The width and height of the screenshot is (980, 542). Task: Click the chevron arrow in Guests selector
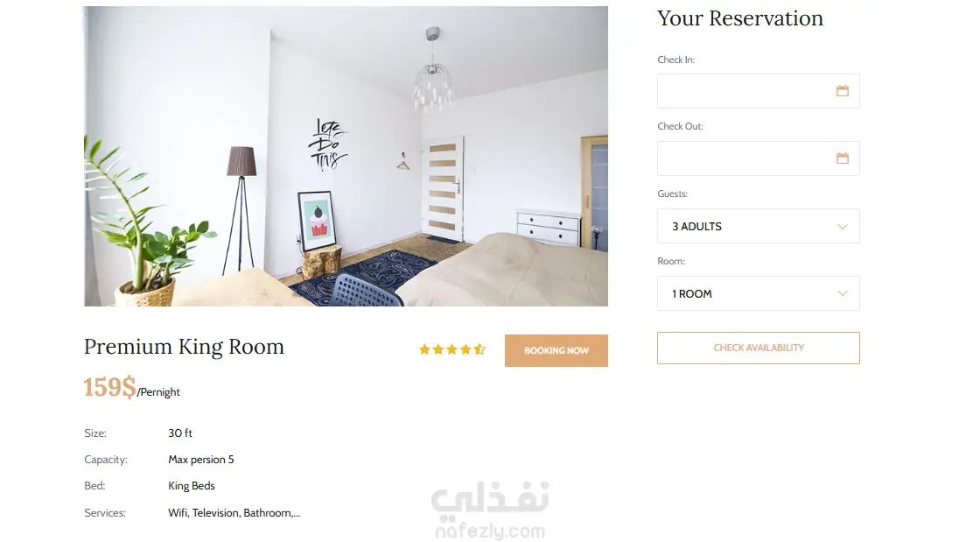coord(843,227)
